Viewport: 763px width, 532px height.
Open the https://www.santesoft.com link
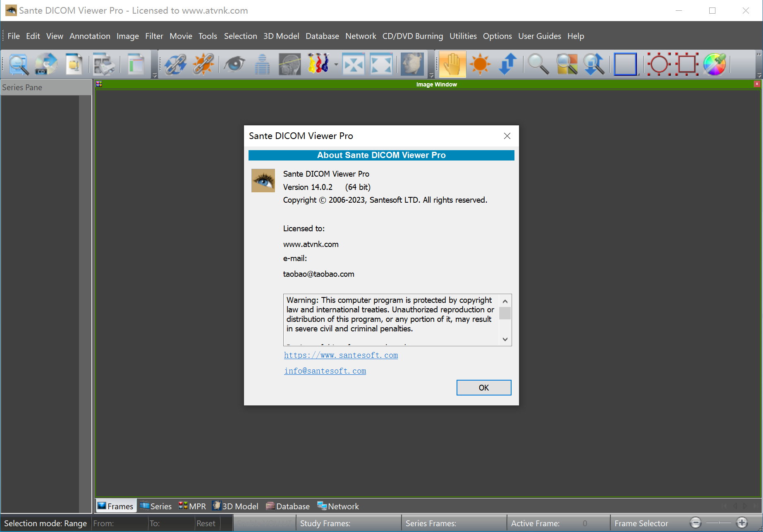(341, 355)
